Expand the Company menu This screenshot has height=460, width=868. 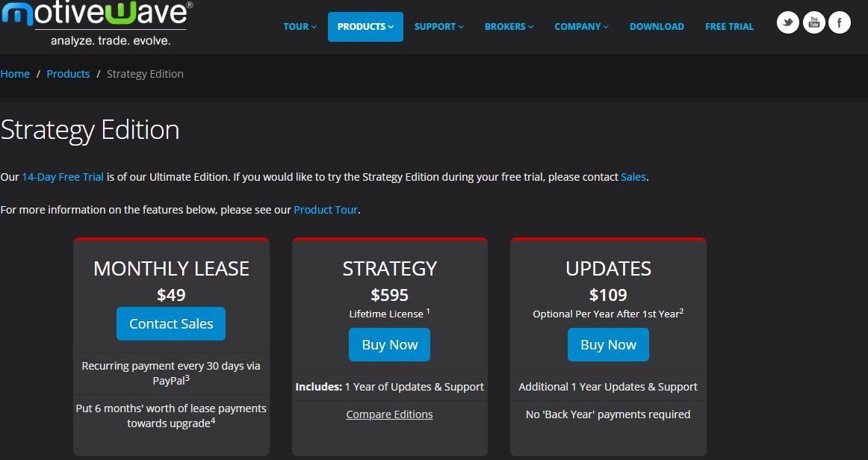[x=581, y=27]
